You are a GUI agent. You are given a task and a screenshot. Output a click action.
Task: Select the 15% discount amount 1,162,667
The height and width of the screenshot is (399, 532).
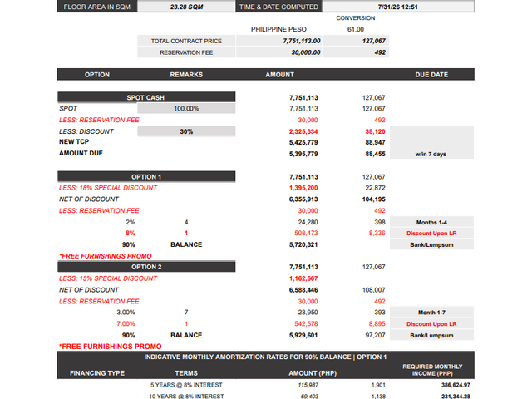click(303, 278)
